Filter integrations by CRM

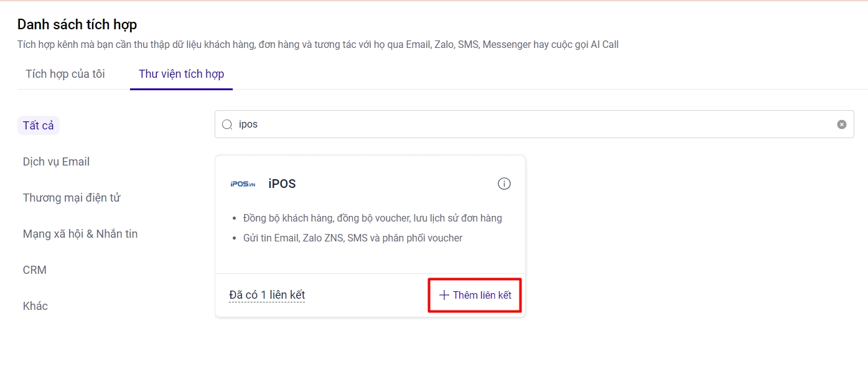click(x=35, y=270)
